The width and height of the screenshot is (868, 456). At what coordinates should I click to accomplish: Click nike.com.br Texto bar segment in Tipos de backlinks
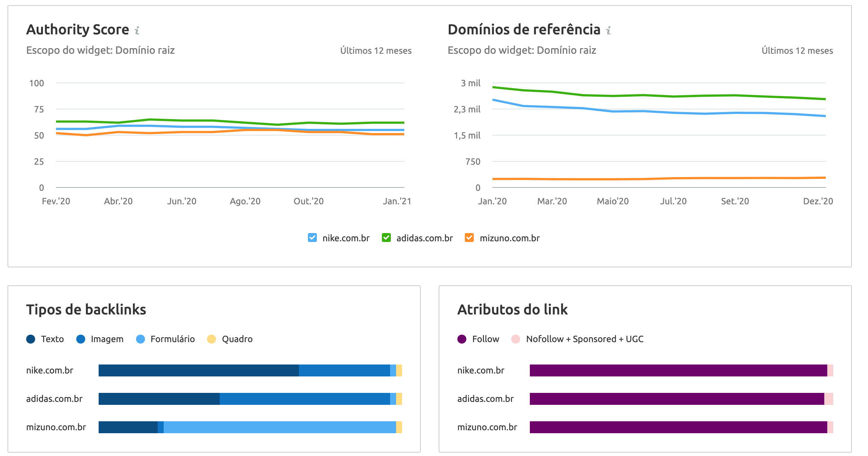[199, 370]
